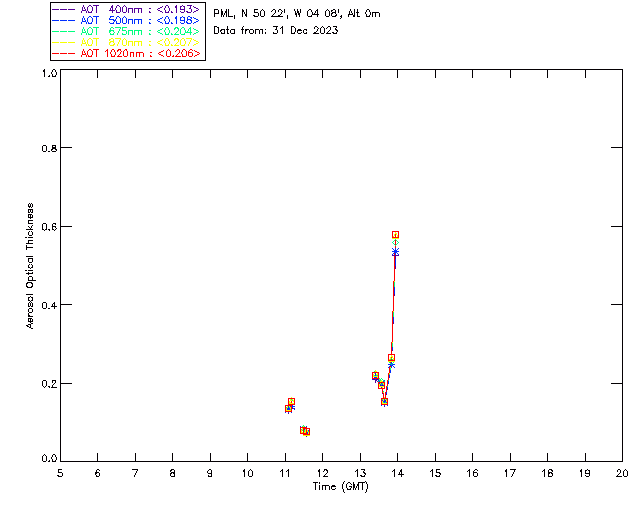The image size is (640, 512).
Task: Click the x-axis hour 11 label
Action: tap(285, 473)
